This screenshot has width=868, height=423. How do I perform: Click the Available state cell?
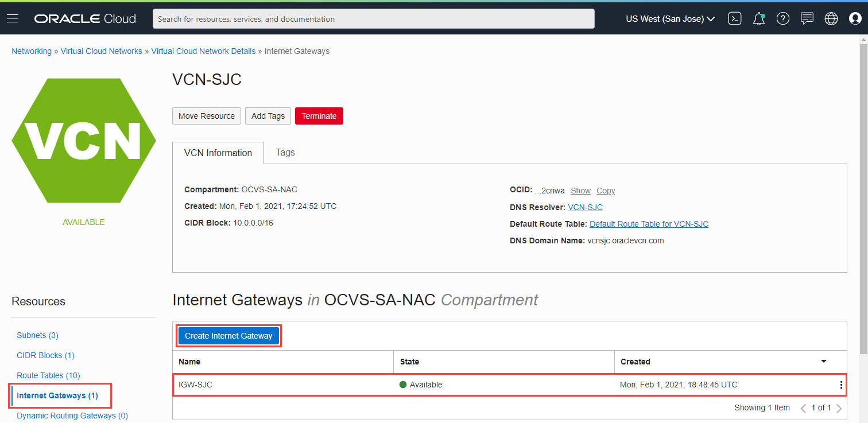pyautogui.click(x=421, y=385)
